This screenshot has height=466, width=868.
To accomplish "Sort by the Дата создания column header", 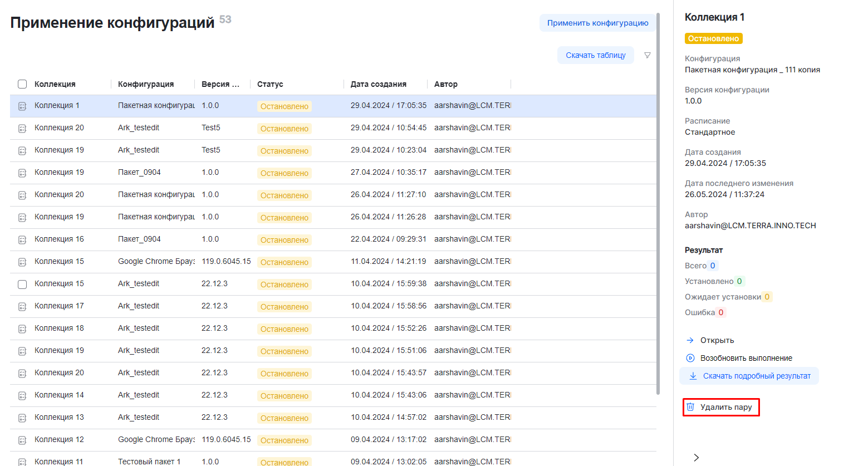I will [378, 84].
